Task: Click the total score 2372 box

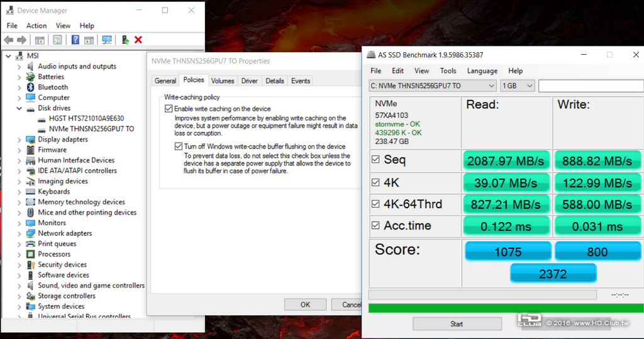Action: [553, 274]
